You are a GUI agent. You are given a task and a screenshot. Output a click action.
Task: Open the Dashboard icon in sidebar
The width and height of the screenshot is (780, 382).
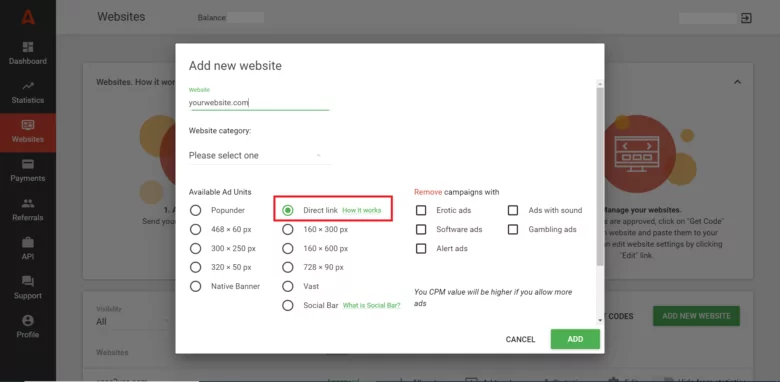[x=28, y=47]
